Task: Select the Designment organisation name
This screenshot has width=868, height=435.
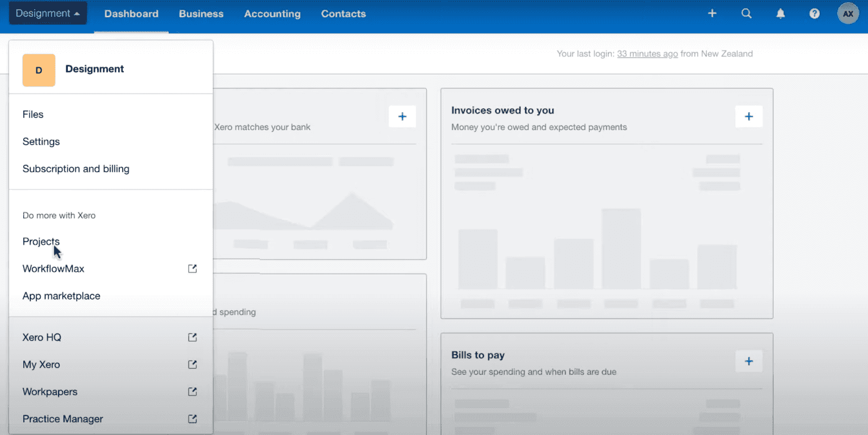Action: (x=94, y=69)
